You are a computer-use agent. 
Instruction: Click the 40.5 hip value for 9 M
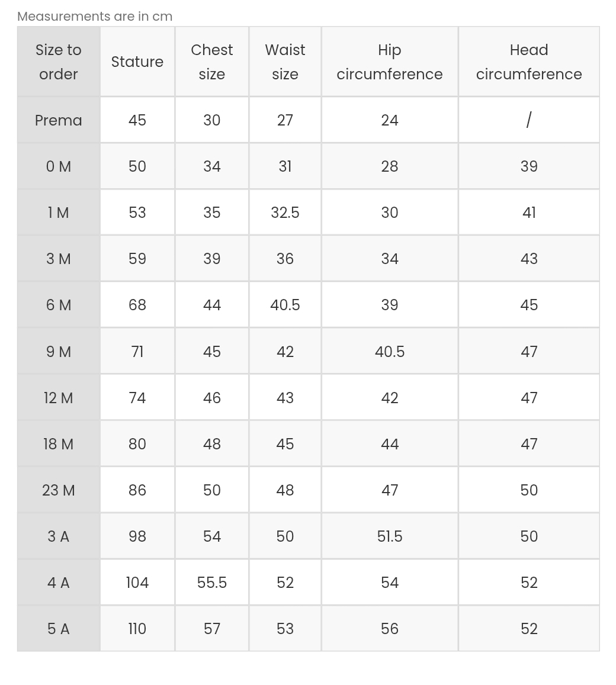390,352
